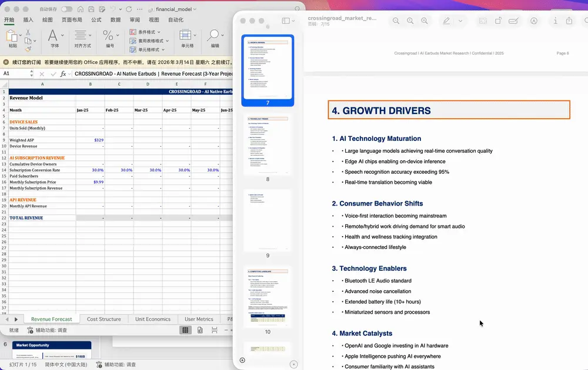This screenshot has width=588, height=370.
Task: Select page 8 thumbnail in sidebar
Action: (x=268, y=144)
